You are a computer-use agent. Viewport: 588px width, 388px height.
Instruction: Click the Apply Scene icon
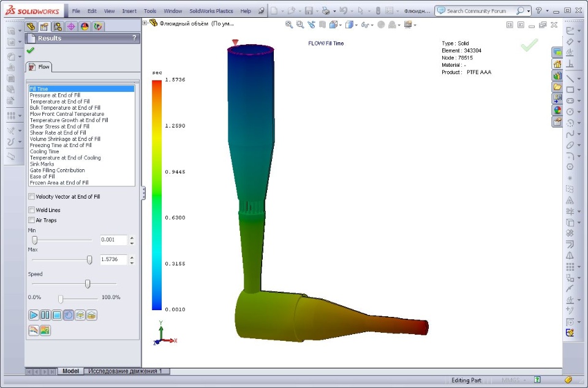[x=392, y=25]
